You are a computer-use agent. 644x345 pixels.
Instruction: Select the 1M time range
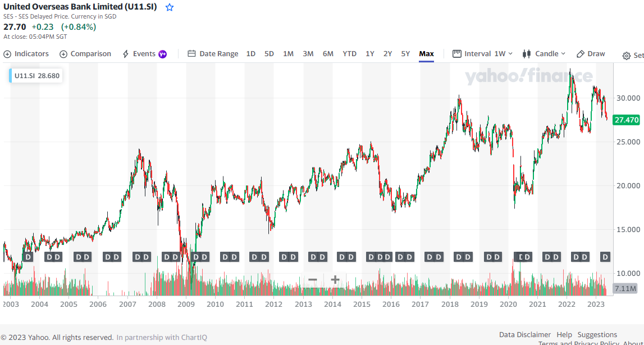coord(289,54)
